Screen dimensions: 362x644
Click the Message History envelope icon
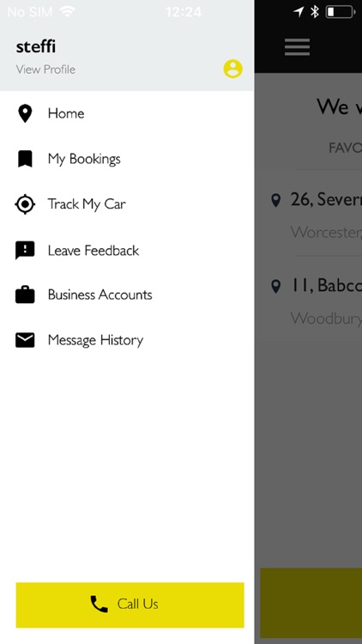click(x=25, y=340)
